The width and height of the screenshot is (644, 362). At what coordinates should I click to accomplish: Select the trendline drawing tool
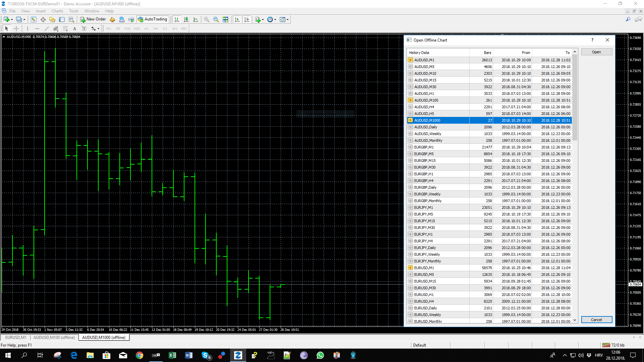tap(46, 29)
